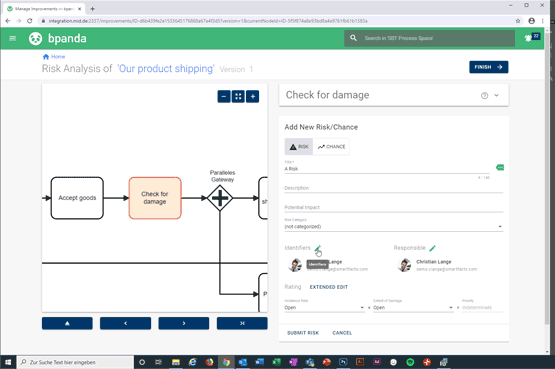The image size is (555, 369).
Task: Click the Windows taskbar search box
Action: (x=75, y=362)
